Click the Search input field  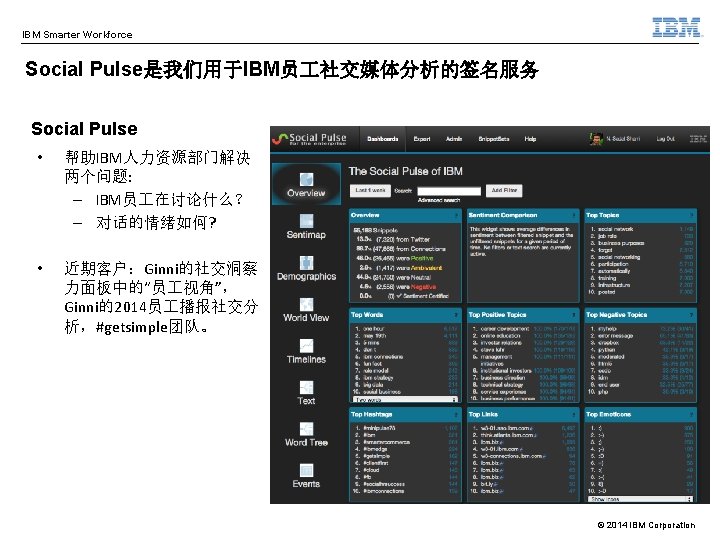(x=449, y=191)
